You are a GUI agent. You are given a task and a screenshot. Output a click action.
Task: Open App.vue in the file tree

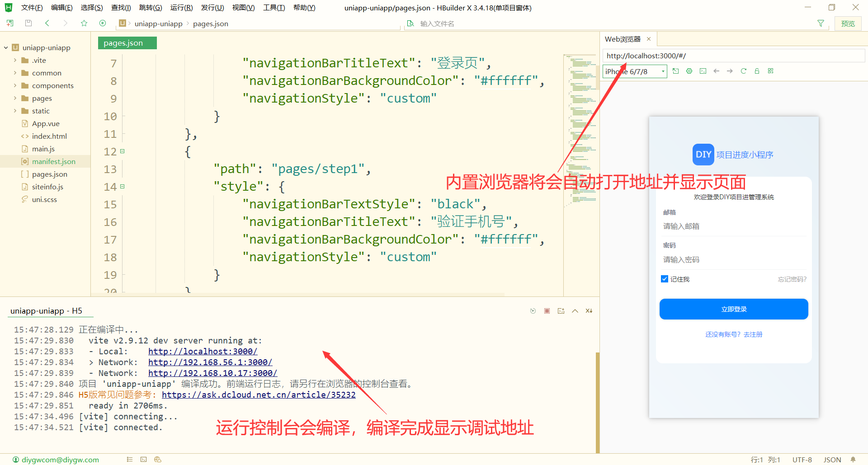point(46,123)
